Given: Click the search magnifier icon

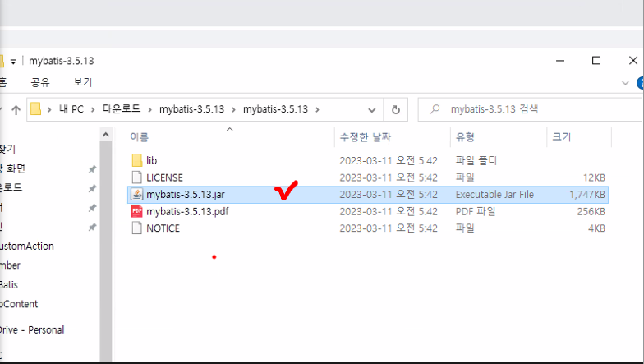Looking at the screenshot, I should click(x=435, y=109).
